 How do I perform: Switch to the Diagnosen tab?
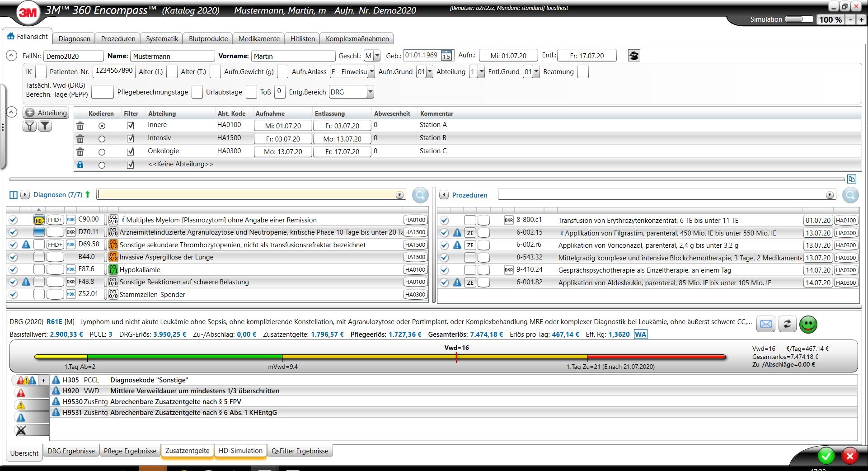coord(74,39)
